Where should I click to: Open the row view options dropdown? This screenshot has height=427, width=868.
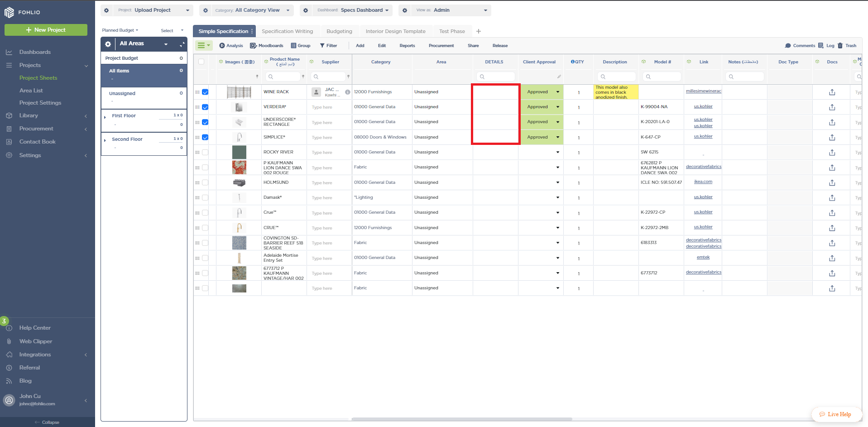(x=204, y=46)
